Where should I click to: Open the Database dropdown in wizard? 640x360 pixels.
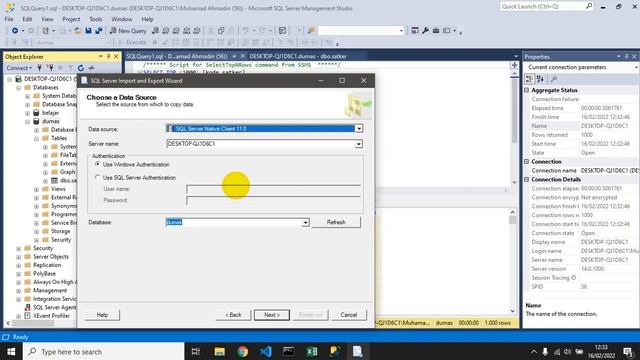click(x=305, y=222)
